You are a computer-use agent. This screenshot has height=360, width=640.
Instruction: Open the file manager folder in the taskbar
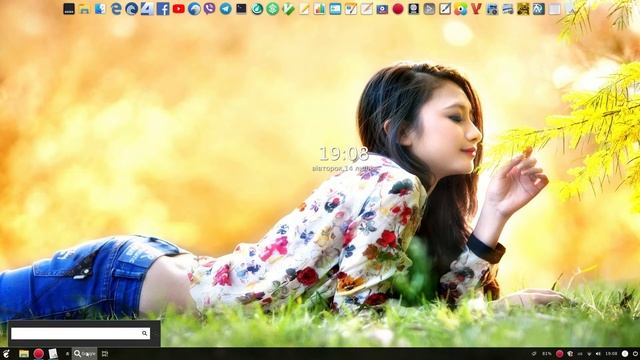[24, 353]
